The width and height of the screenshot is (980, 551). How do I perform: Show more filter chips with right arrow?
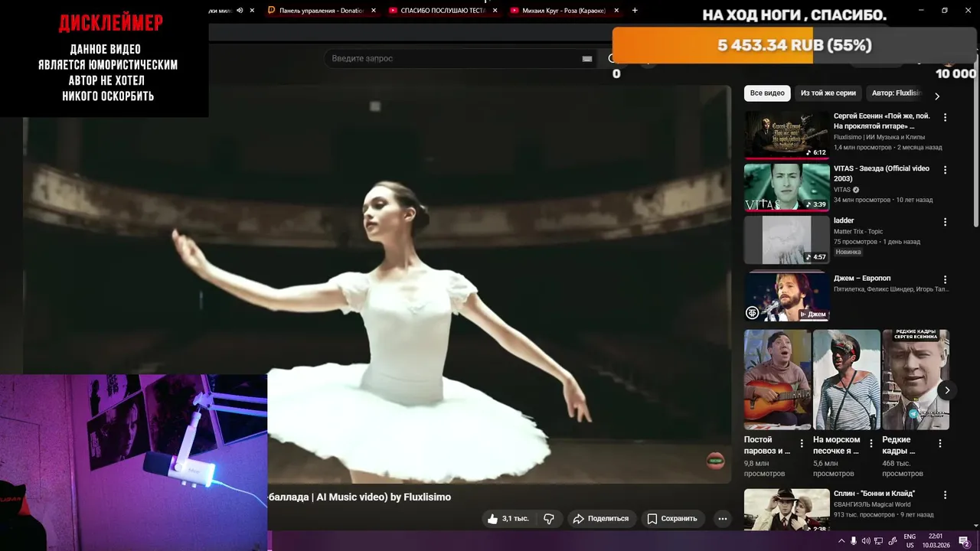coord(937,96)
